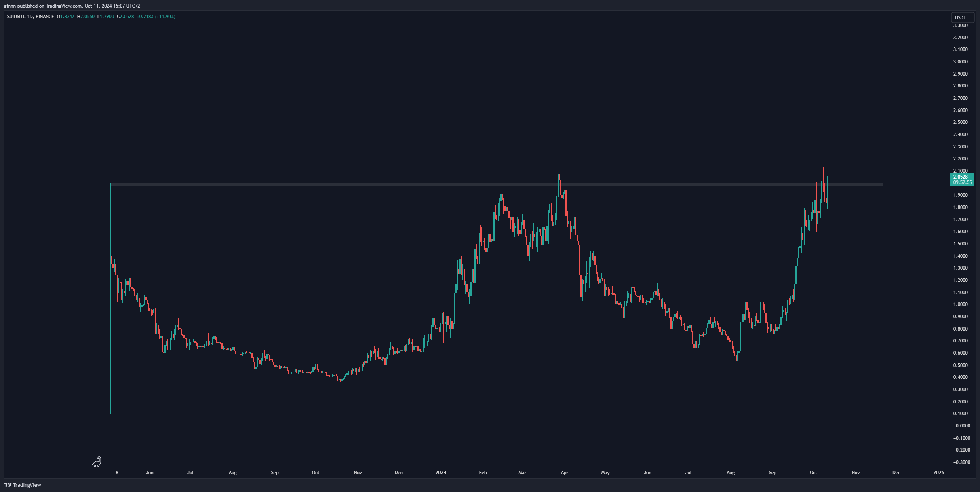Click the low value L1.7900 in header
The height and width of the screenshot is (492, 980).
tap(106, 17)
